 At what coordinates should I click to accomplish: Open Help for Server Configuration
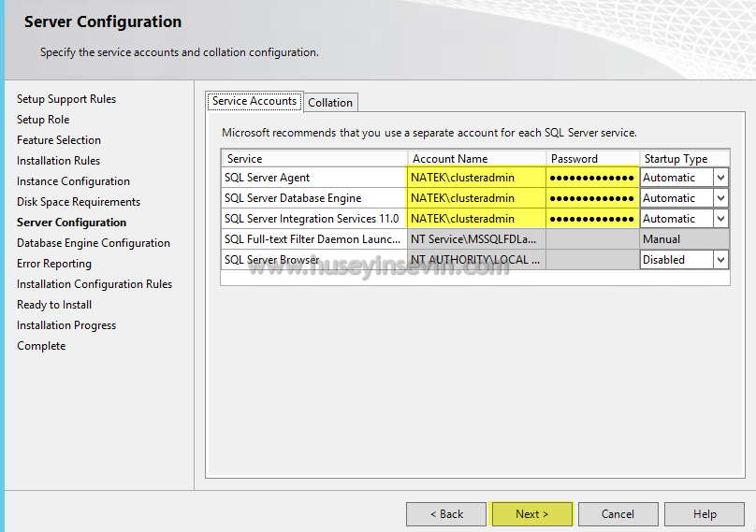pyautogui.click(x=705, y=513)
